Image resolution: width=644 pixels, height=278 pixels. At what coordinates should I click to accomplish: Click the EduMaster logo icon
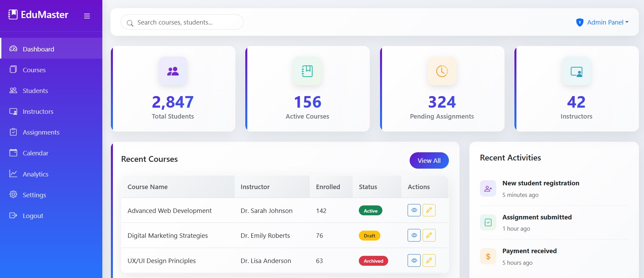point(13,15)
